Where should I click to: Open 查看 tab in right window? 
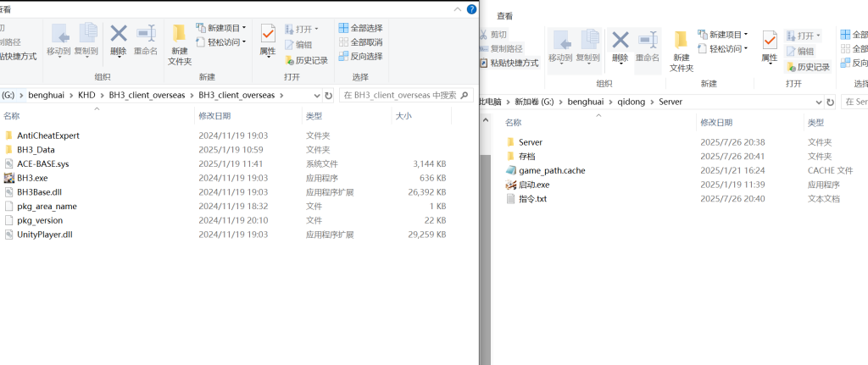tap(504, 16)
